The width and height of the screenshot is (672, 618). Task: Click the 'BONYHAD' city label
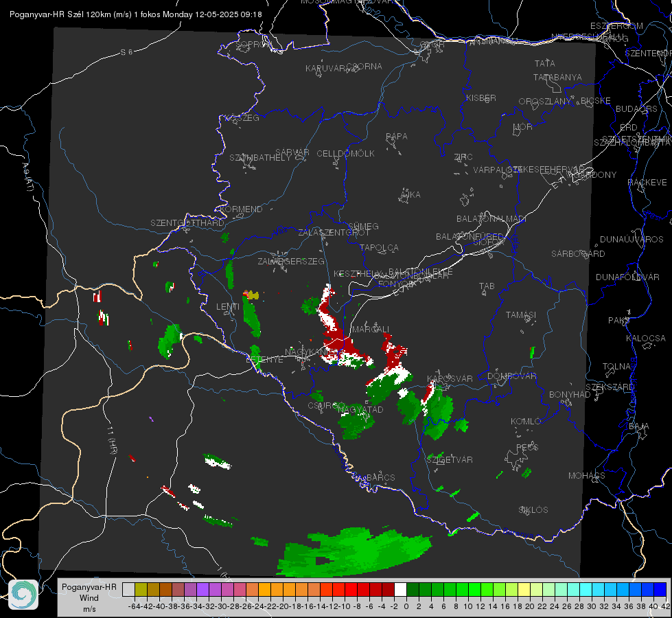(570, 395)
